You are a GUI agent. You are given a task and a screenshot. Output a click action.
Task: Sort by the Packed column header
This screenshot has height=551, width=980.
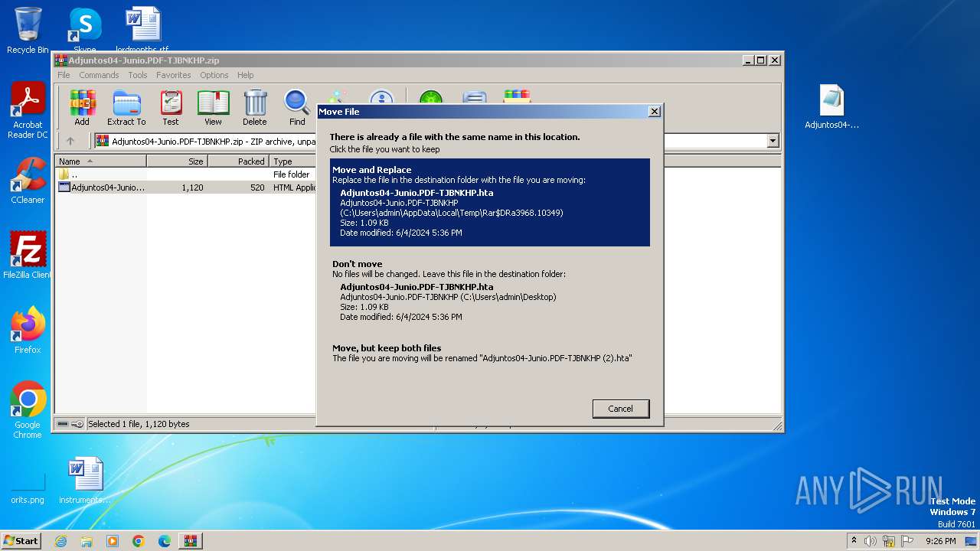tap(238, 161)
